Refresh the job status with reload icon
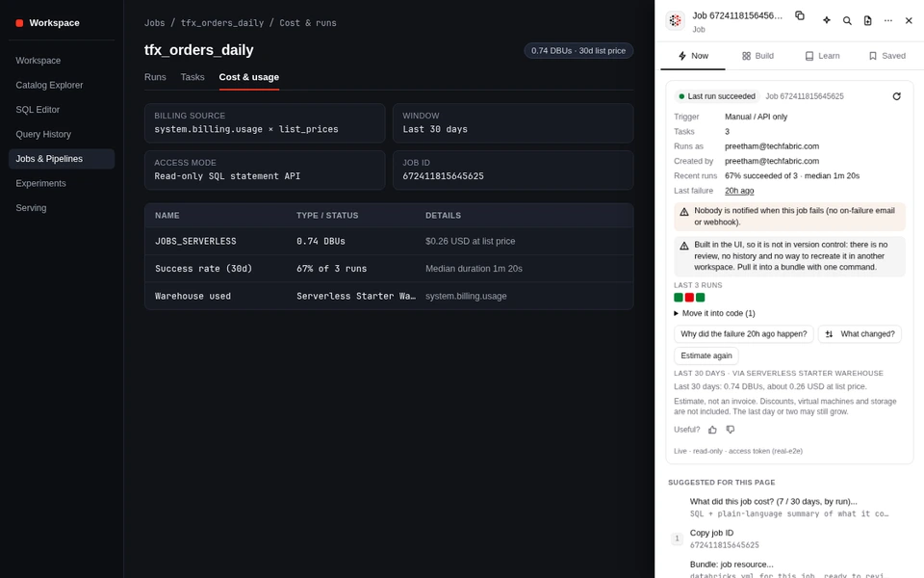Viewport: 924px width, 578px height. pos(896,96)
